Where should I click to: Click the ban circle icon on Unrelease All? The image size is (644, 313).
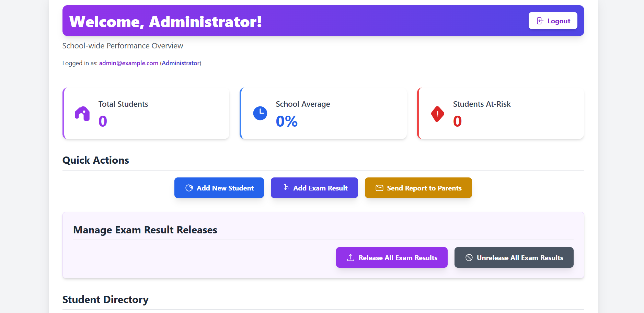469,258
